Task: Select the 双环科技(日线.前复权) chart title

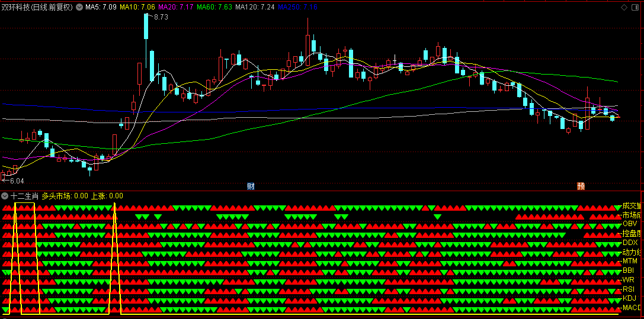Action: click(37, 7)
